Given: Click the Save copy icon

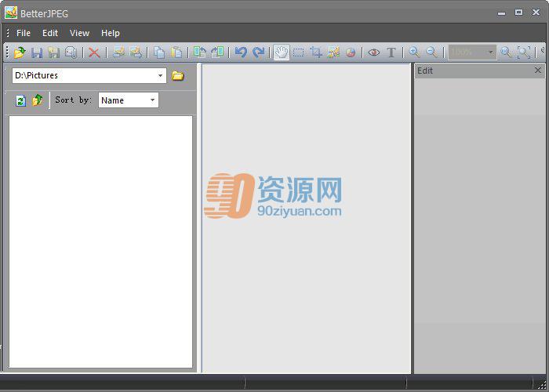Looking at the screenshot, I should (71, 53).
